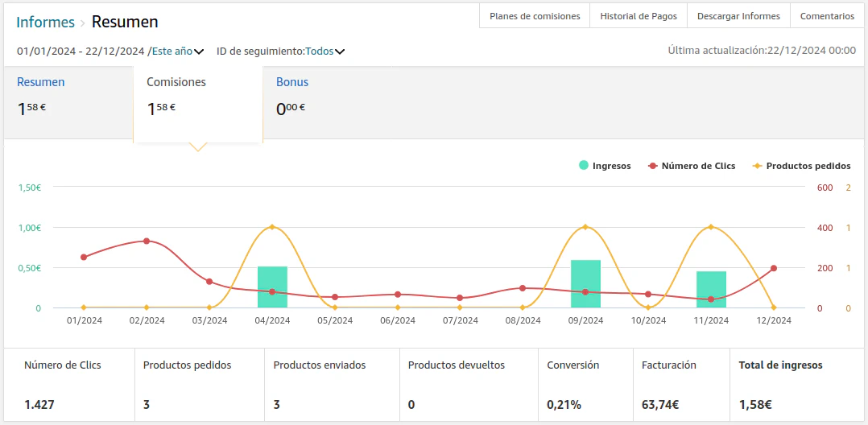The image size is (868, 425).
Task: Click the chevron arrow next to Todos
Action: click(x=340, y=52)
